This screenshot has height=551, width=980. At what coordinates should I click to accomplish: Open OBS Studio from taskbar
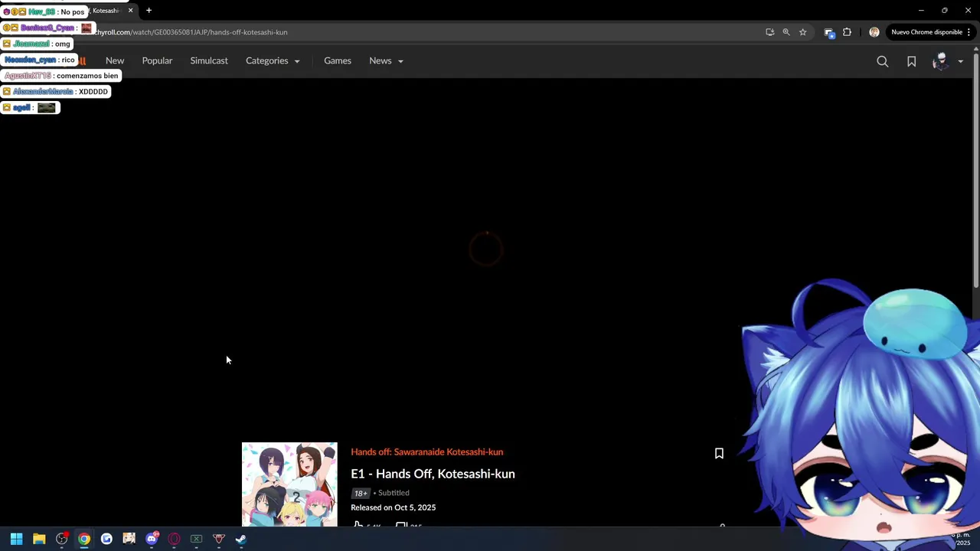[61, 539]
